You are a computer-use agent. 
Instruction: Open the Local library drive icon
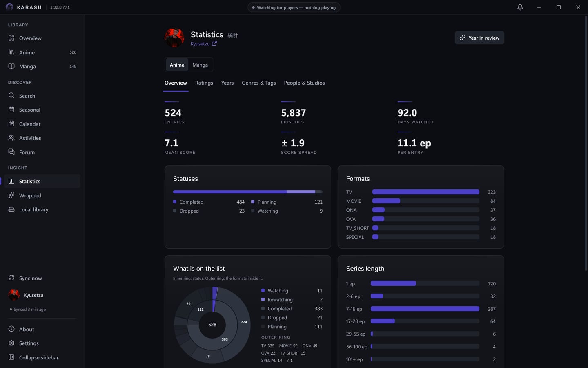[11, 209]
